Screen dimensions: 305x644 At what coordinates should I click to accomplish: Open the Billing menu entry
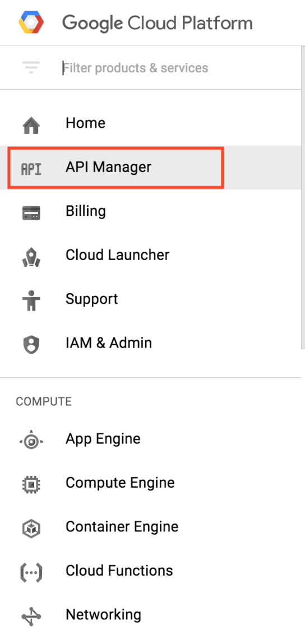tap(85, 211)
